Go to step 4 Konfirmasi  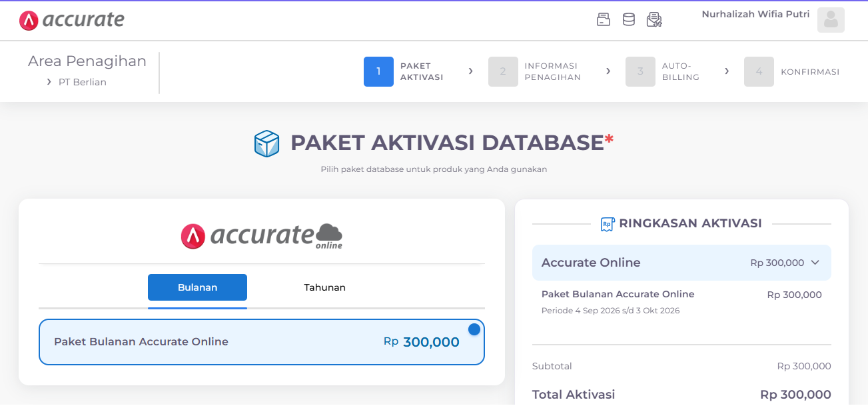point(792,71)
